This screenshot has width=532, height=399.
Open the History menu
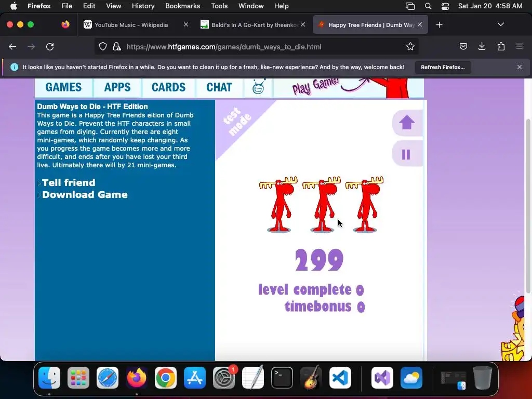tap(143, 6)
